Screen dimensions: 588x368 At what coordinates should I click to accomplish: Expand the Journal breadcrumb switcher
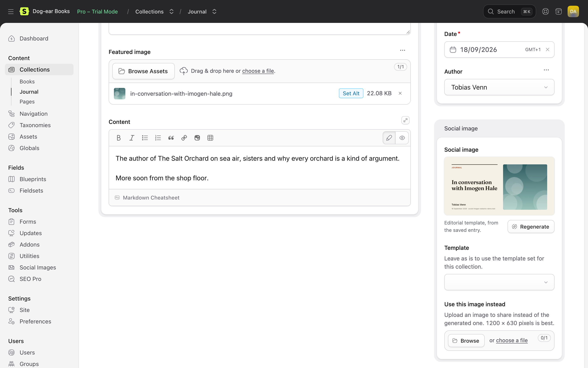(x=214, y=11)
